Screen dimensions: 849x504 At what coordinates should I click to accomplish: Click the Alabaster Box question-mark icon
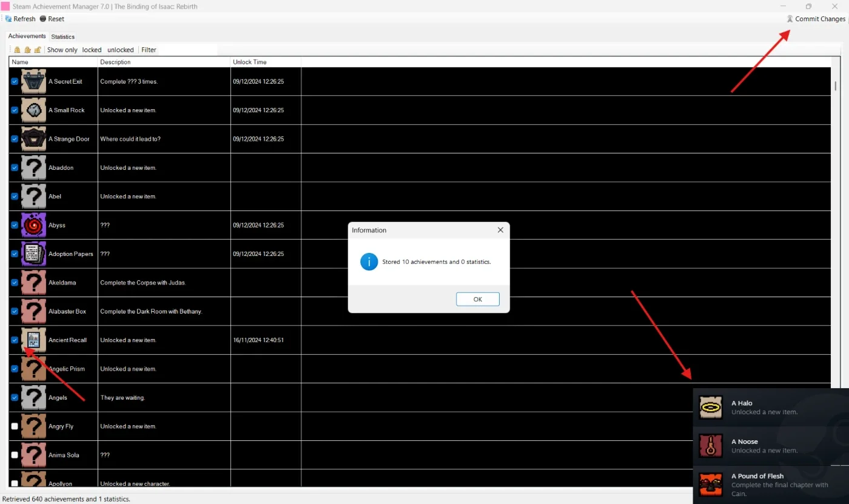pos(34,311)
